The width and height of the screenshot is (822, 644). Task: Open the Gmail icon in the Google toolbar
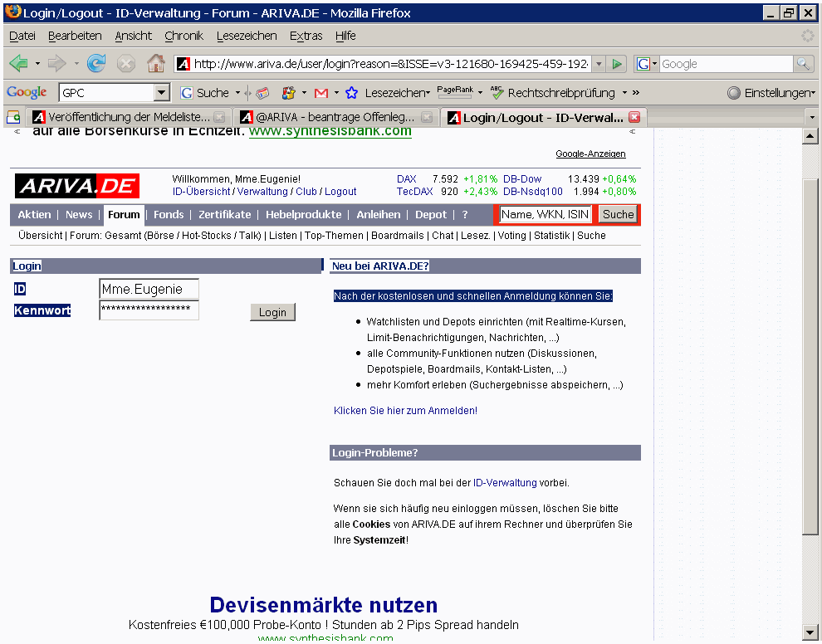320,93
